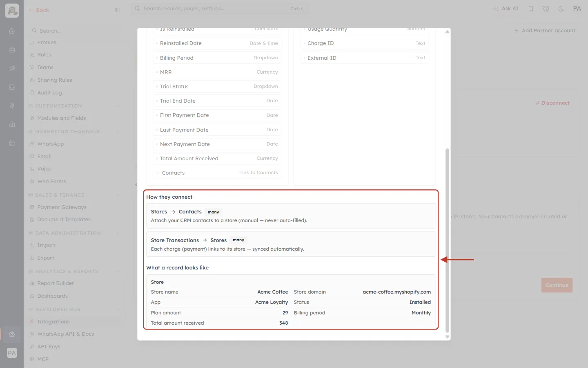Click the bookmark icon in the top bar
Image resolution: width=588 pixels, height=368 pixels.
pos(531,9)
